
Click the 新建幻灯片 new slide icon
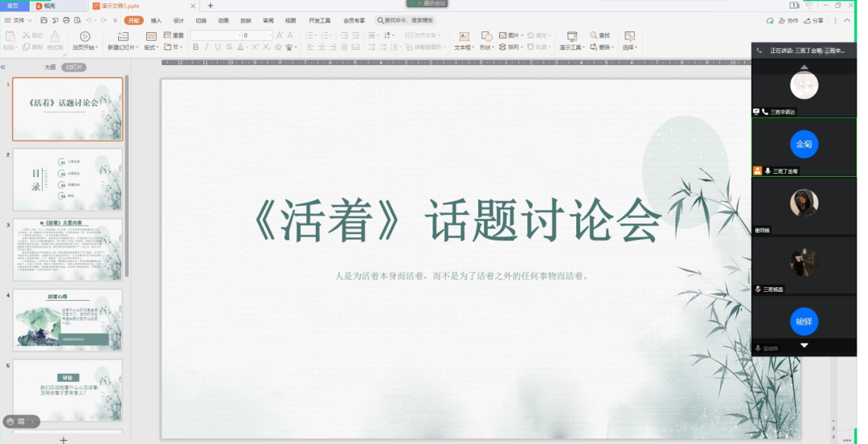point(123,36)
